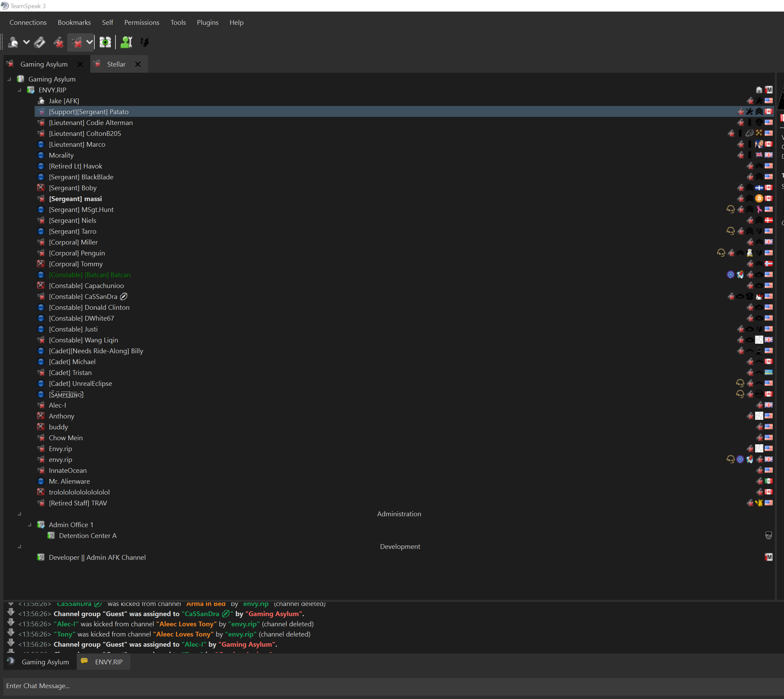Screen dimensions: 784x699
Task: Click "envy.rip" link in Alec-I kick message
Action: tap(244, 624)
